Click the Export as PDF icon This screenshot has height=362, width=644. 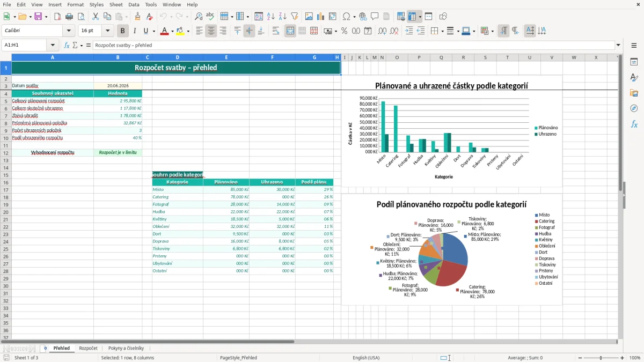point(57,17)
